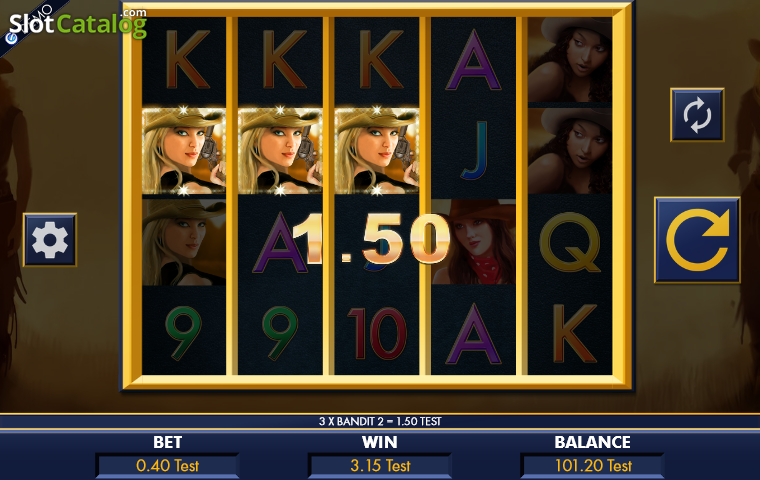
Task: Click the red 10 symbol on the third reel
Action: 377,333
